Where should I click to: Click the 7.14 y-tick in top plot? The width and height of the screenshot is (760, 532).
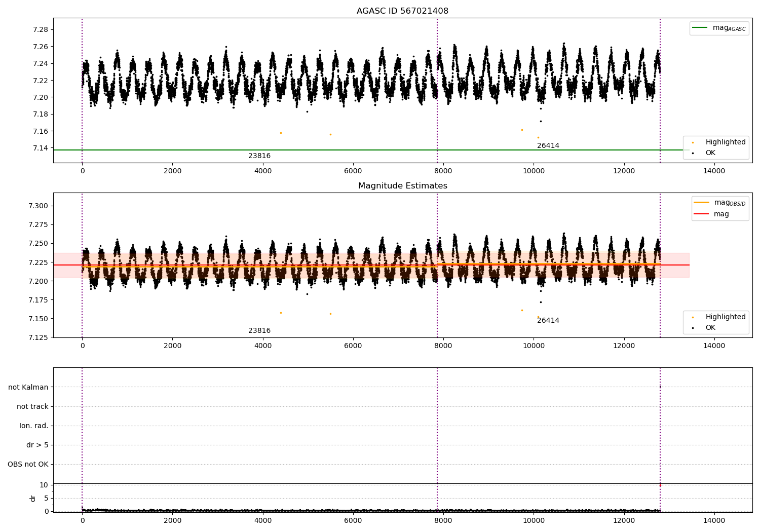pos(41,148)
